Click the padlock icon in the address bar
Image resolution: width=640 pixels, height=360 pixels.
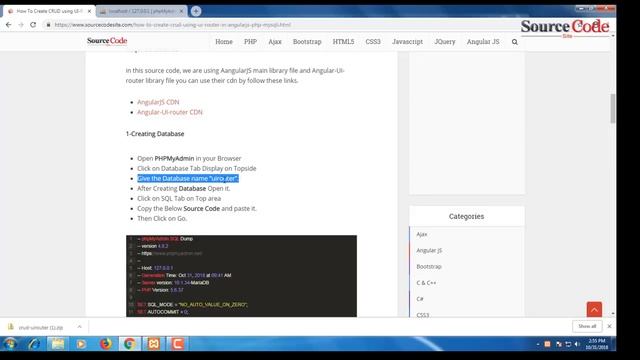48,25
